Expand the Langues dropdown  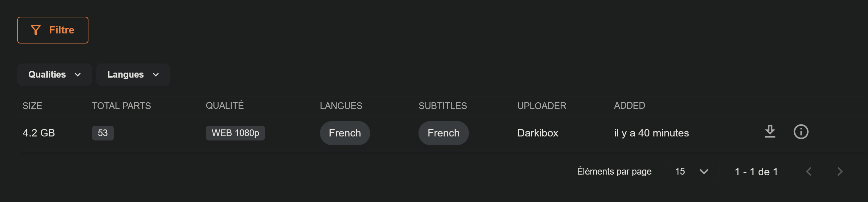pyautogui.click(x=133, y=74)
